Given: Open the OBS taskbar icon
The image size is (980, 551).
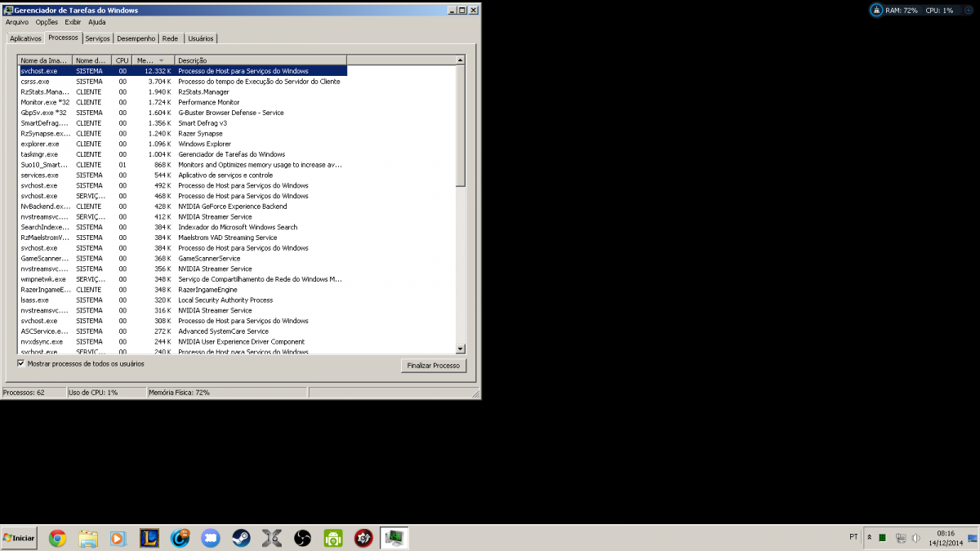Looking at the screenshot, I should [x=303, y=538].
